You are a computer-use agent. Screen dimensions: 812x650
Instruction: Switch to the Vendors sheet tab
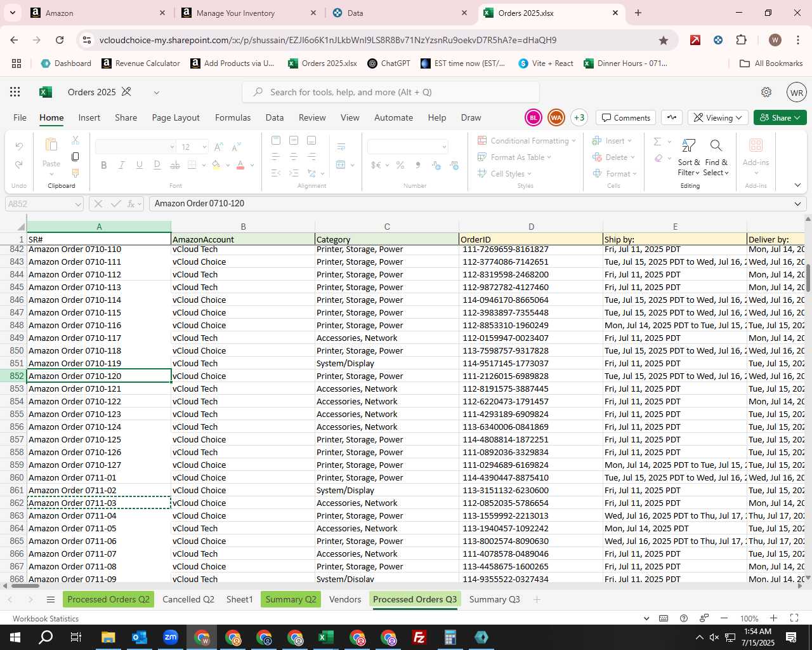tap(345, 599)
